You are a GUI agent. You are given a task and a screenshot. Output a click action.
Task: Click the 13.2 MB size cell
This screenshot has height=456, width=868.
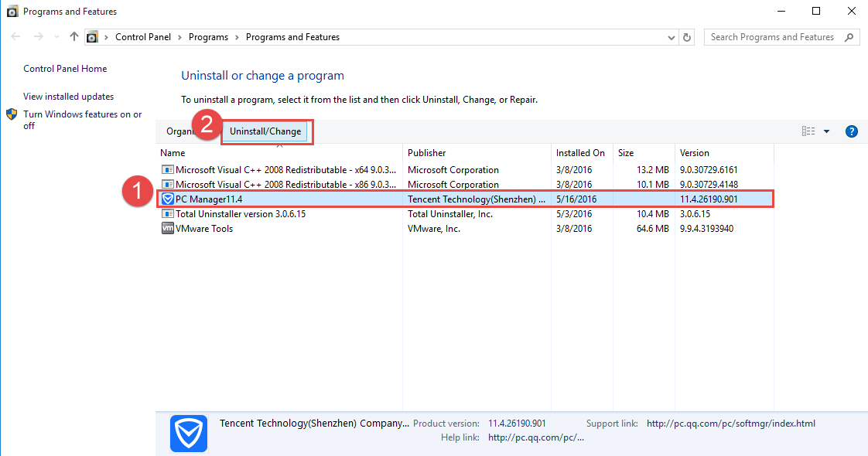pyautogui.click(x=653, y=170)
